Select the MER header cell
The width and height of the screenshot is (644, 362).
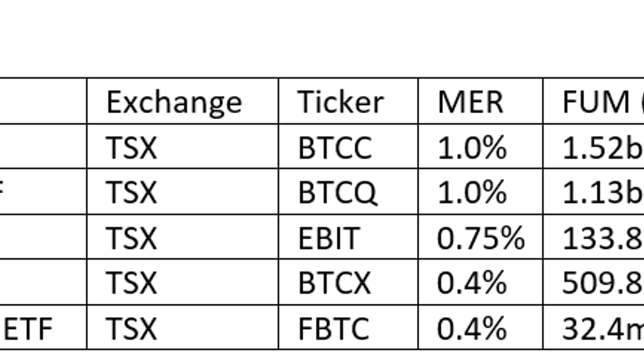click(480, 101)
